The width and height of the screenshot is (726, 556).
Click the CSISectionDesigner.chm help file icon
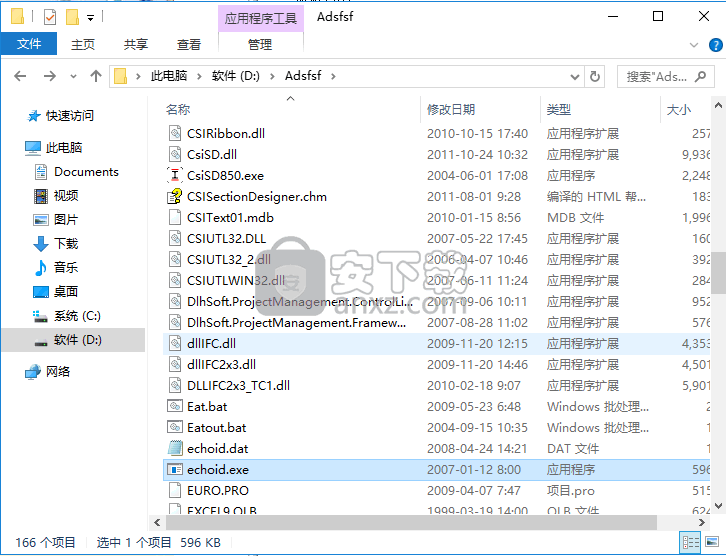(175, 196)
